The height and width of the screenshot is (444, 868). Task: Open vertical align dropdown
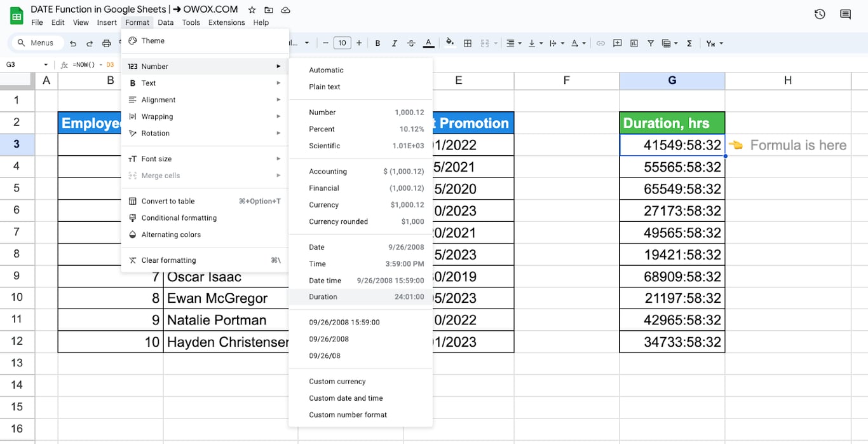click(x=535, y=43)
